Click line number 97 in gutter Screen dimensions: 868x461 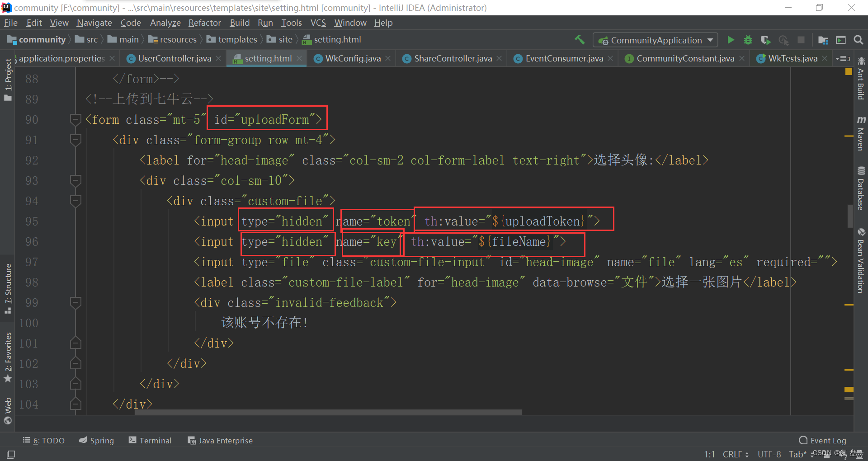[32, 262]
